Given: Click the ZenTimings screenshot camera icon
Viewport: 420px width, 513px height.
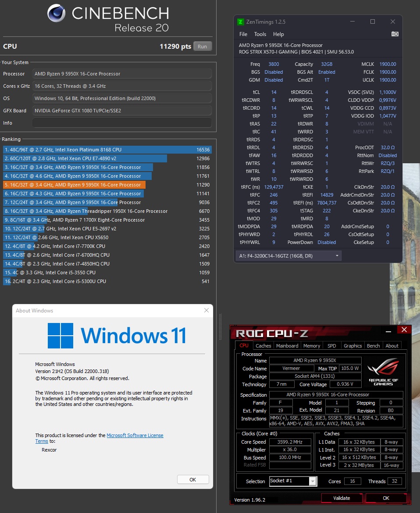Looking at the screenshot, I should pyautogui.click(x=395, y=34).
